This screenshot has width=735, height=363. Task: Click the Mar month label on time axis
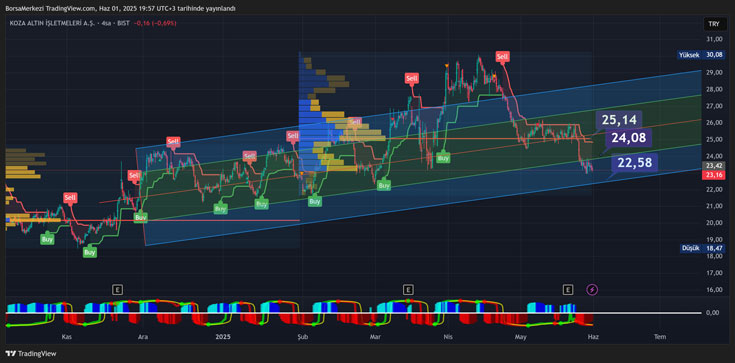click(375, 336)
